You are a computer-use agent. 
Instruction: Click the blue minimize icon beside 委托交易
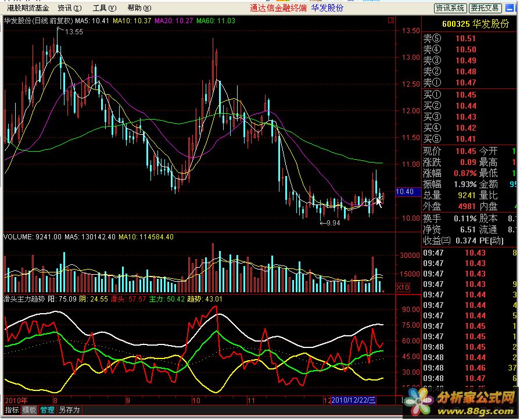[x=510, y=8]
